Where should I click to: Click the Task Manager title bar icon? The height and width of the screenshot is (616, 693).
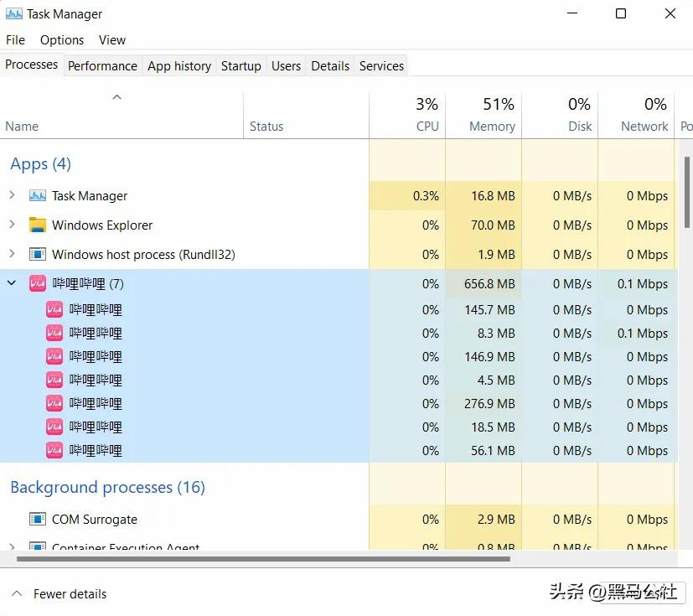tap(13, 13)
